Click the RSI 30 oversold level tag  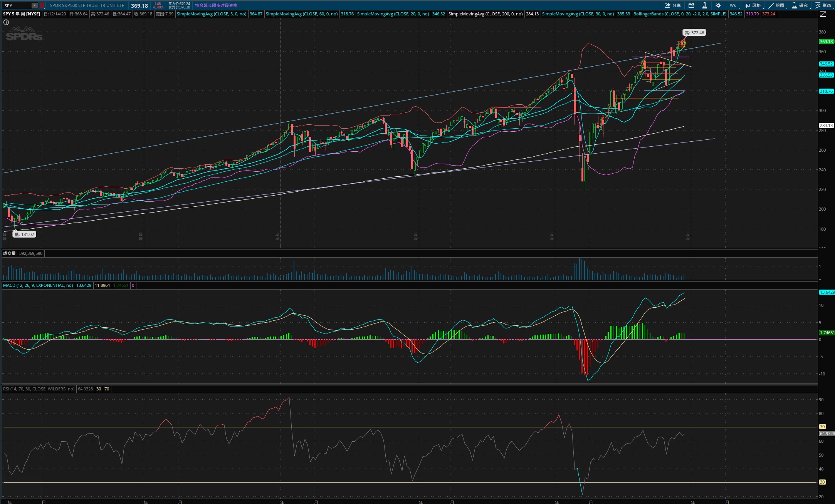click(822, 482)
